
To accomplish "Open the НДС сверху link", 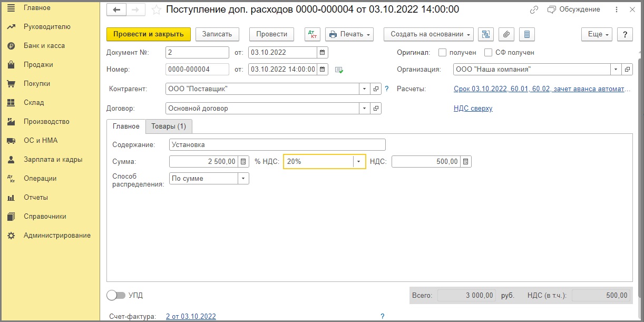I will 473,109.
